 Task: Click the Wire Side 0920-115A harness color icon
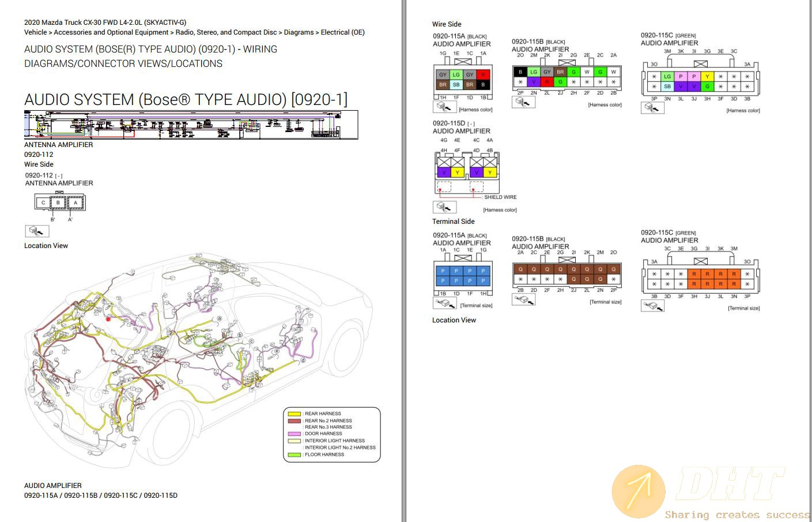(x=444, y=107)
